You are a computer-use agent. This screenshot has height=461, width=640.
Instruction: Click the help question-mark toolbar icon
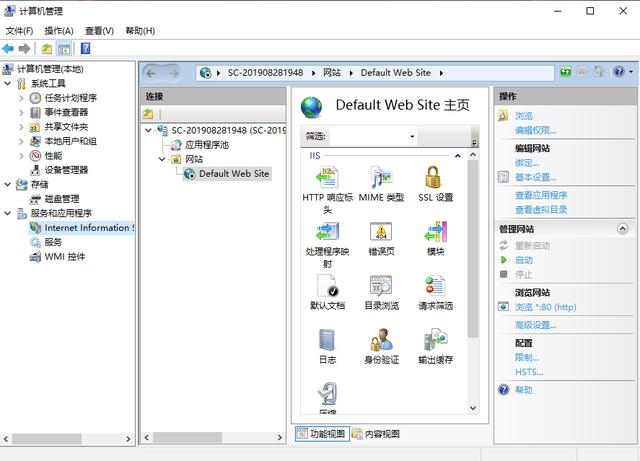click(85, 49)
